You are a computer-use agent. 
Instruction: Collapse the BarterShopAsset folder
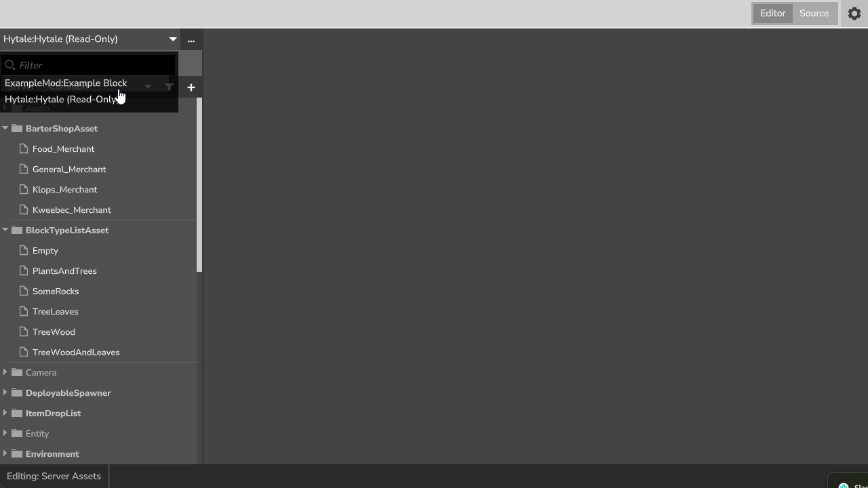point(5,128)
